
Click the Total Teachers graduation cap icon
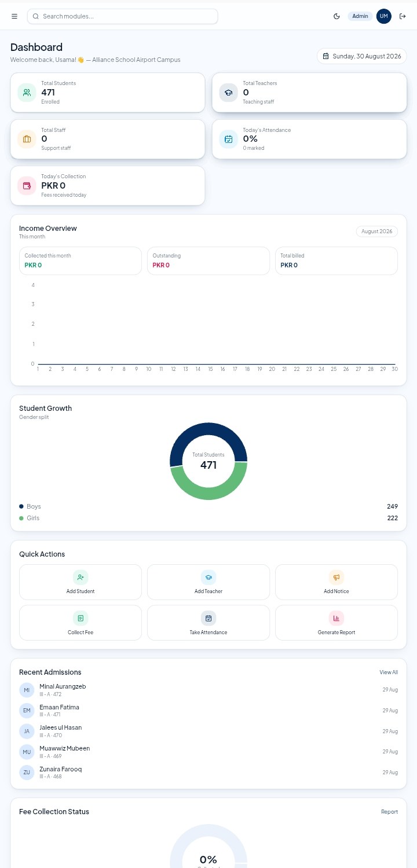[228, 93]
